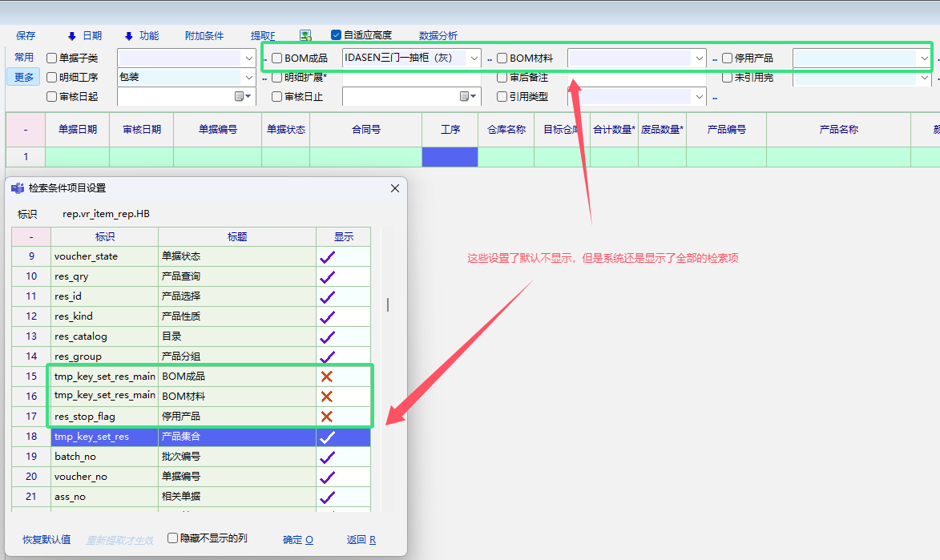The height and width of the screenshot is (560, 940).
Task: Click the 功能 down-arrow toolbar button
Action: coord(141,35)
